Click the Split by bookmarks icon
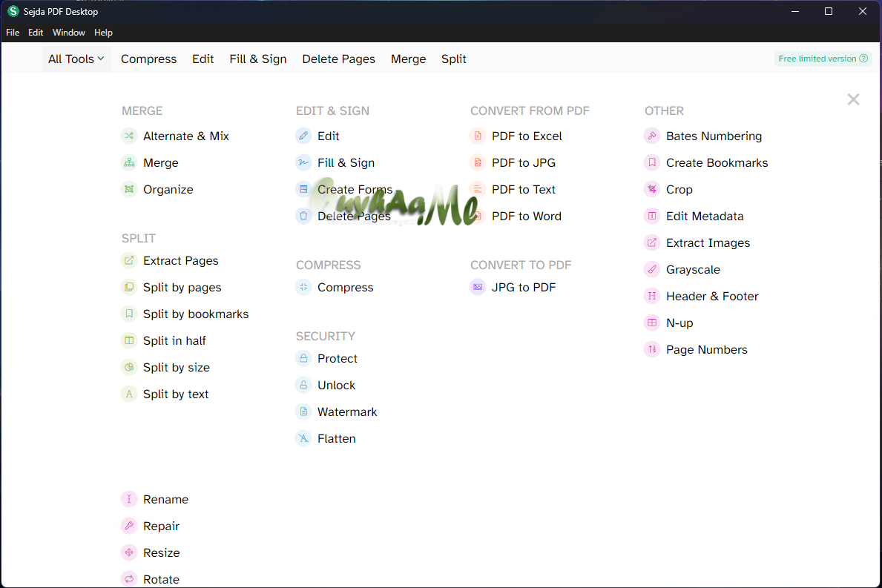Image resolution: width=882 pixels, height=588 pixels. click(129, 314)
